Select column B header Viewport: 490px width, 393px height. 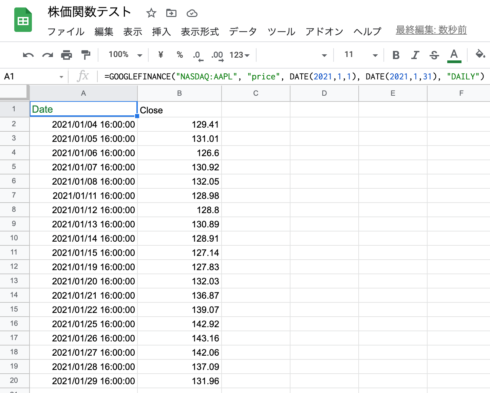[179, 93]
